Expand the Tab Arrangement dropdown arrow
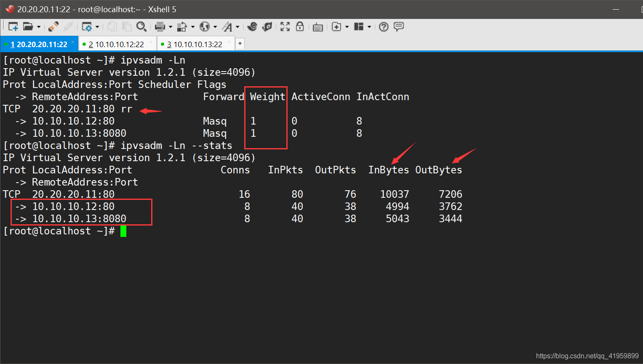The width and height of the screenshot is (643, 364). 369,27
